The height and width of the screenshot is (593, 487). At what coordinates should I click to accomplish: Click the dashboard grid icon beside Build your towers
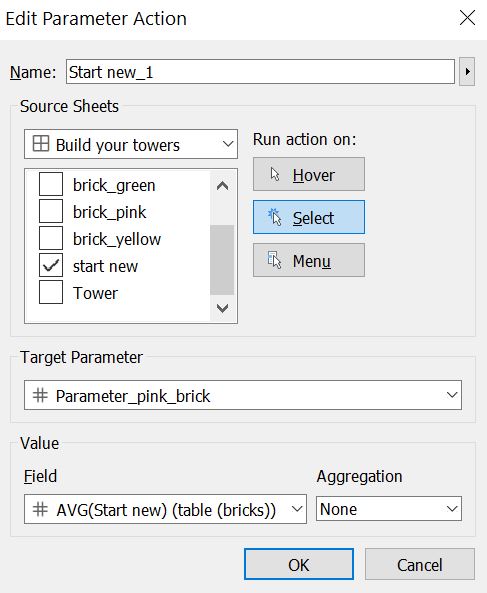pyautogui.click(x=41, y=144)
